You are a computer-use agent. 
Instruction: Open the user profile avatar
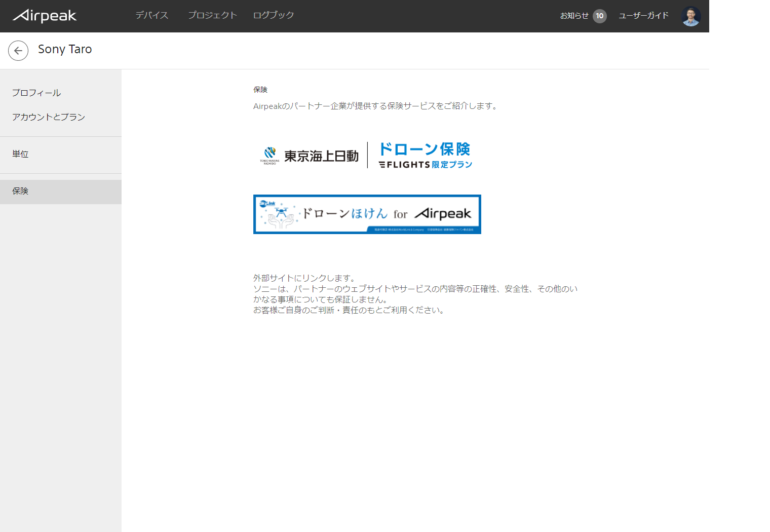pyautogui.click(x=691, y=16)
